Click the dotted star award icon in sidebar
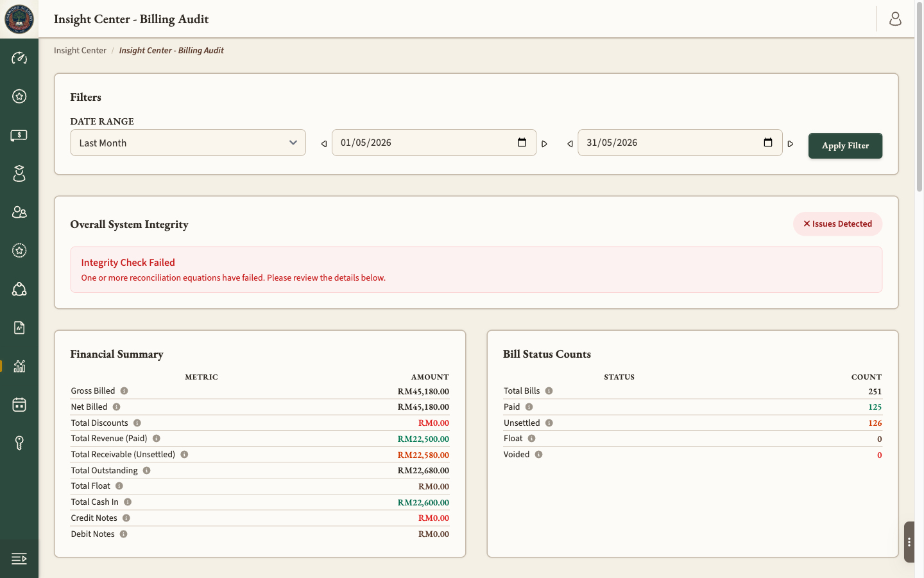This screenshot has width=924, height=578. tap(19, 250)
